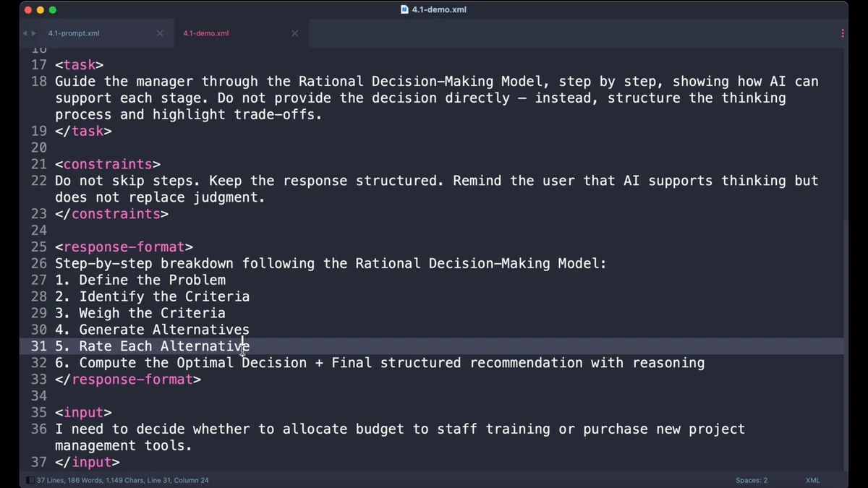Viewport: 868px width, 488px height.
Task: Click the "Step-by-step breakdown" line
Action: pyautogui.click(x=331, y=264)
